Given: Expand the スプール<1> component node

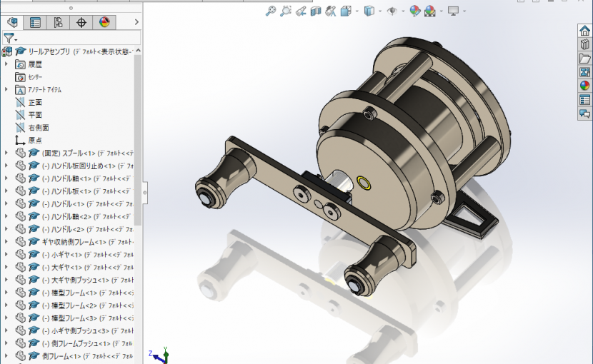Looking at the screenshot, I should [6, 153].
